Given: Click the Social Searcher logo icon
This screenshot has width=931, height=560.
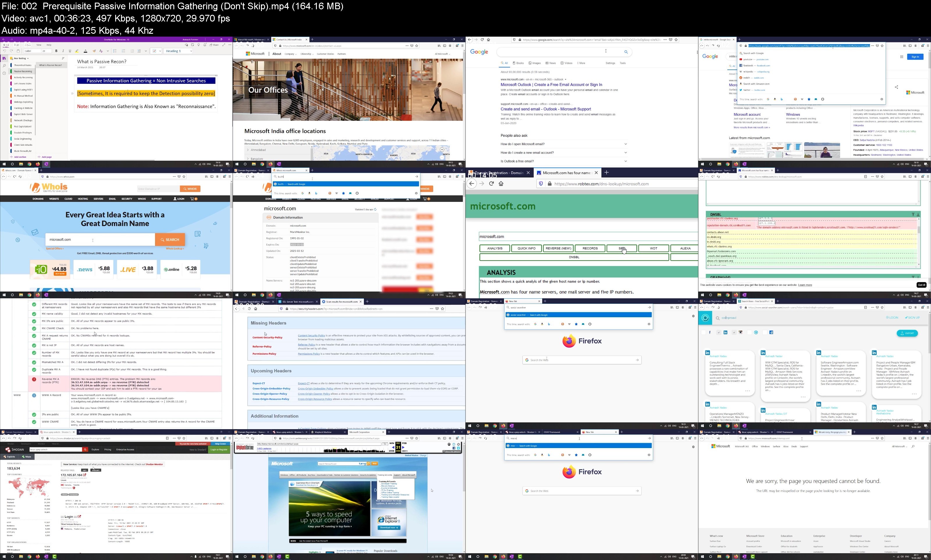Looking at the screenshot, I should click(705, 318).
